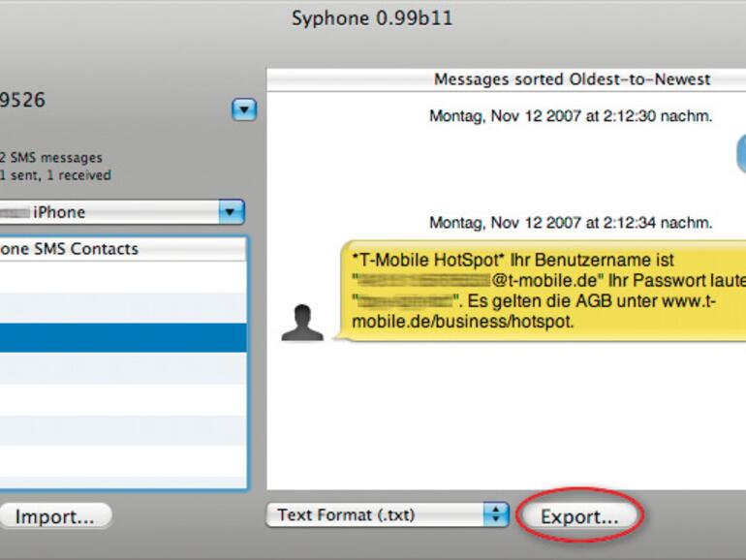746x560 pixels.
Task: Open the iPhone device dropdown
Action: tap(122, 212)
